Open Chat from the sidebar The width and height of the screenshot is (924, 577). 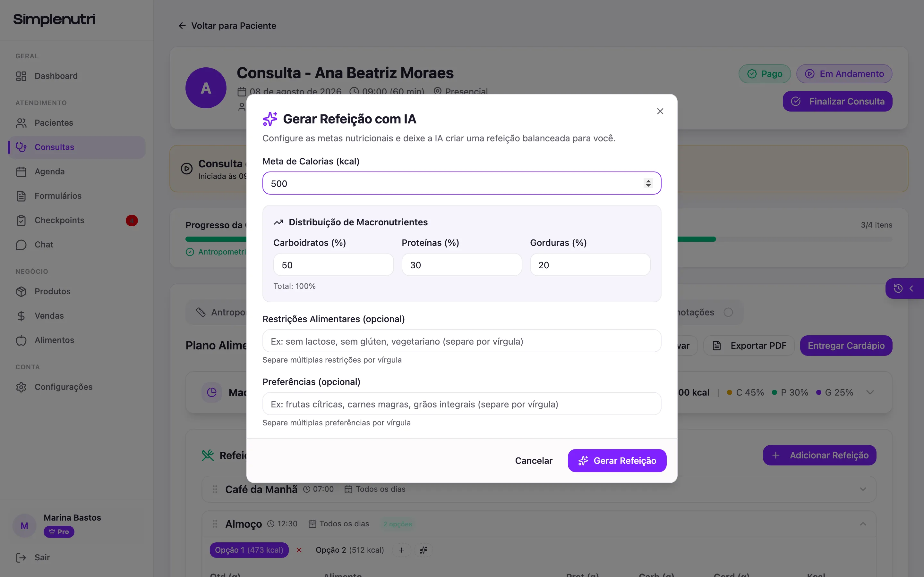[x=44, y=245]
